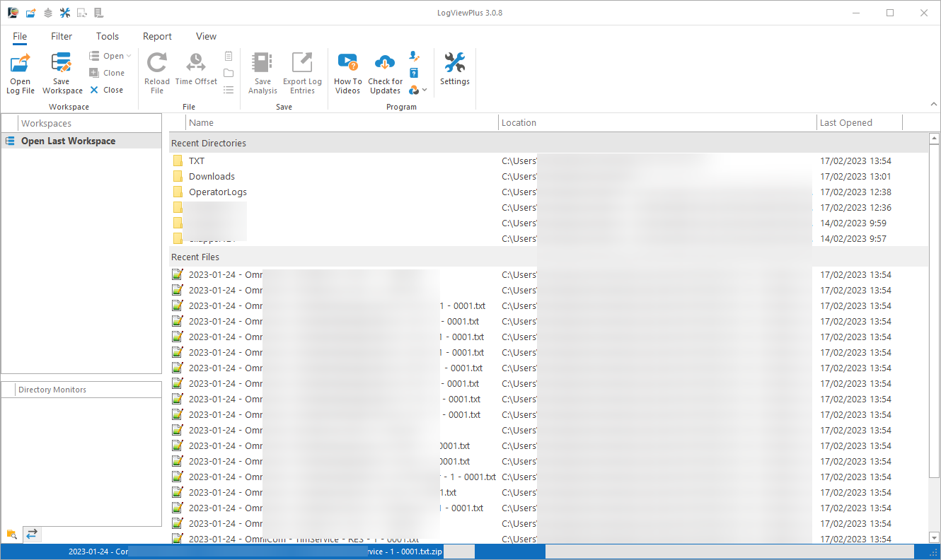Select Open Last Workspace entry
Viewport: 941px width, 560px height.
[81, 141]
